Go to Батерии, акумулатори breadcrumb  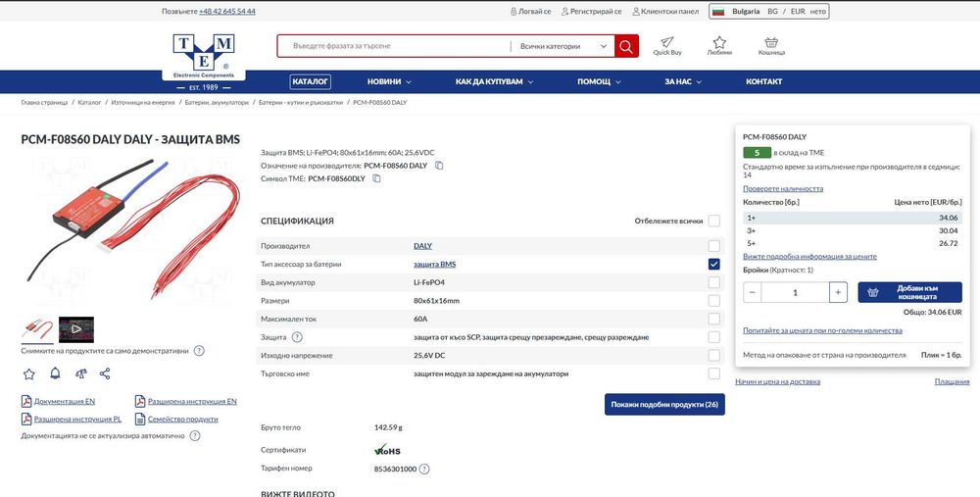click(x=217, y=102)
